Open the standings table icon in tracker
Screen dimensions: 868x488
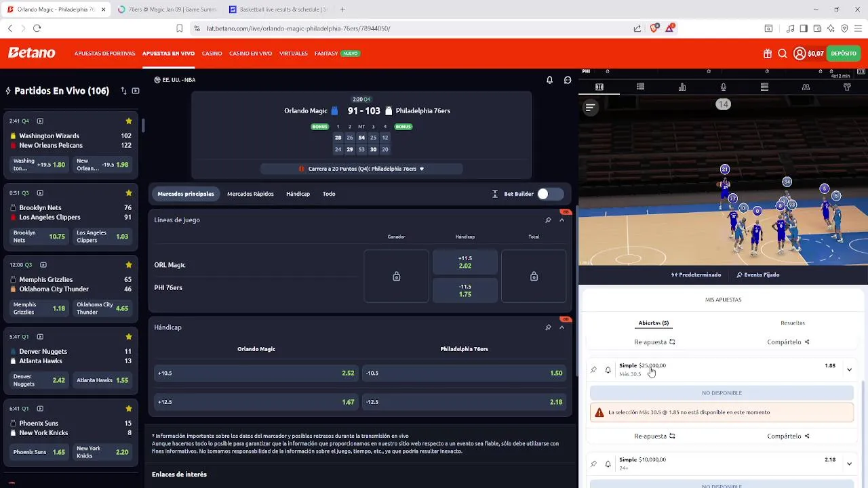pos(764,87)
